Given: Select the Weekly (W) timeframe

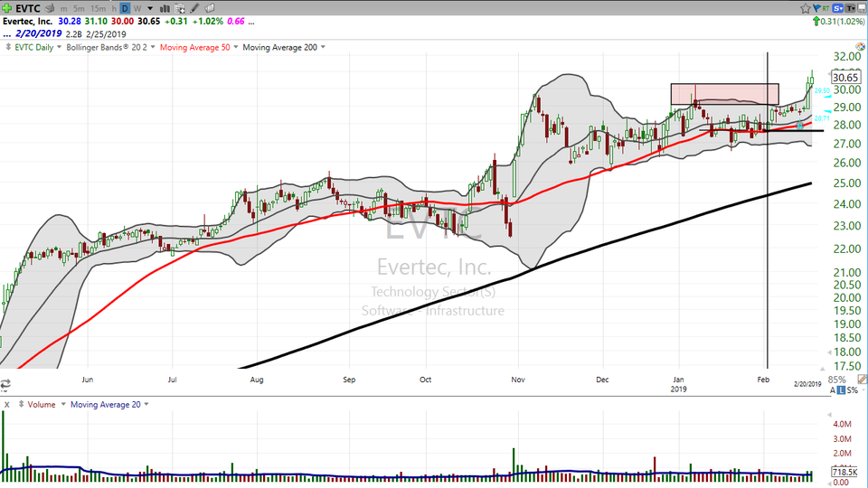Looking at the screenshot, I should pos(137,8).
